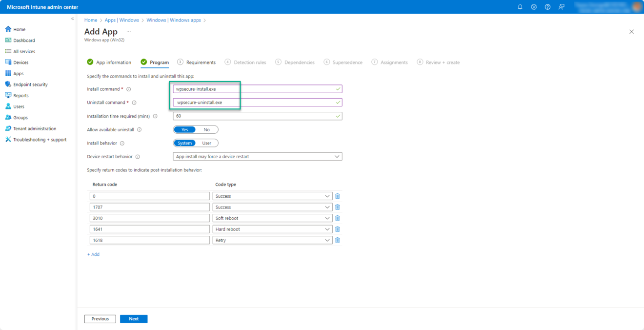This screenshot has width=644, height=330.
Task: Open the notifications bell in the top bar
Action: [x=520, y=7]
